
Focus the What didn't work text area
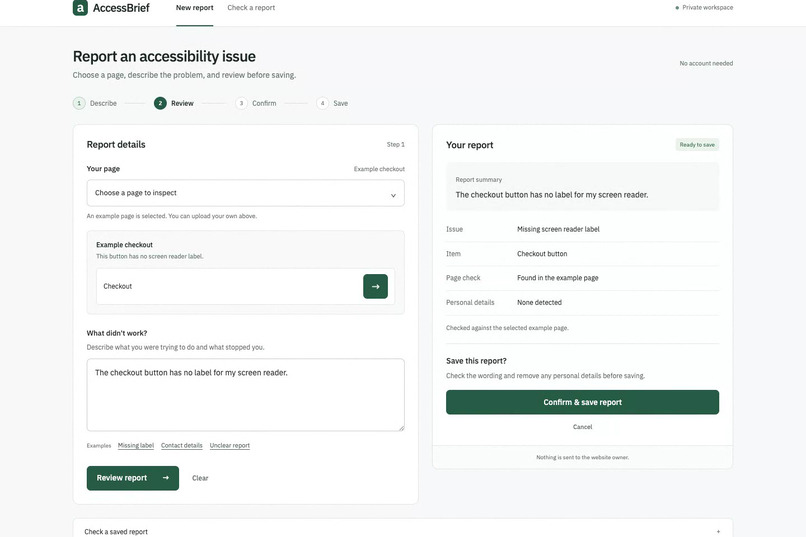(246, 395)
